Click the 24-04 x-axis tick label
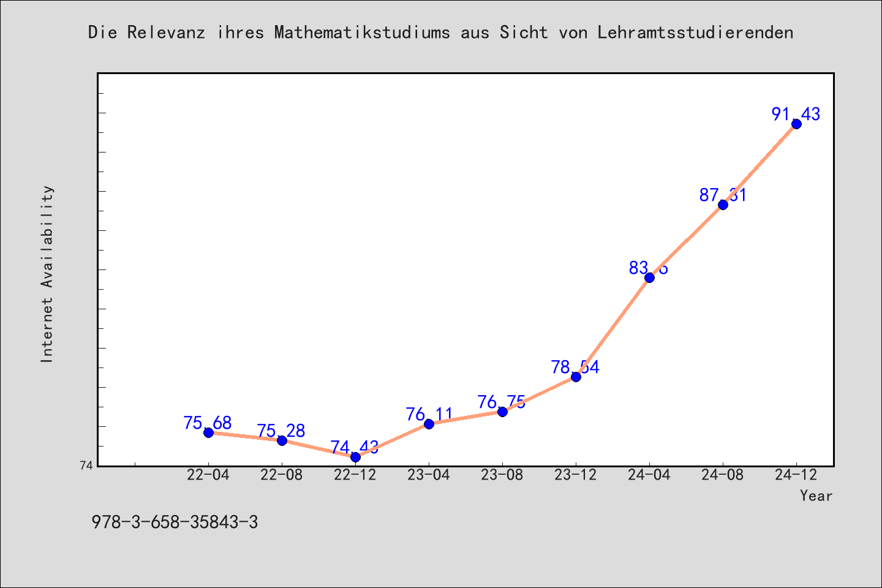 coord(649,475)
